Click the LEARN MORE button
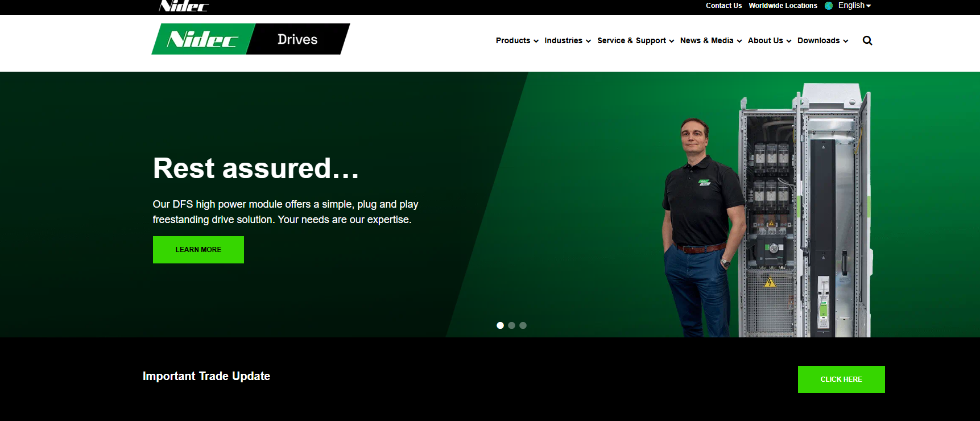 click(x=198, y=250)
